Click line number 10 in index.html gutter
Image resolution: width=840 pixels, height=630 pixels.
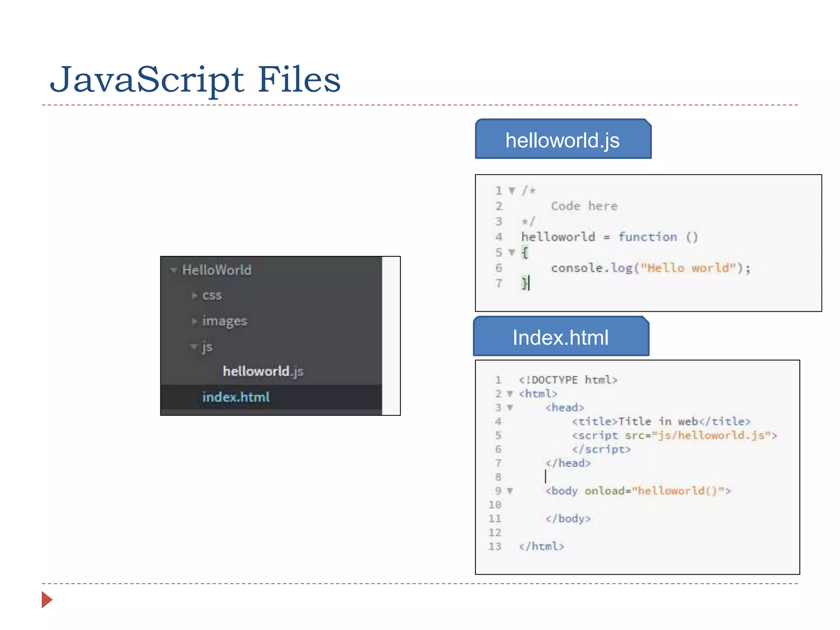click(x=495, y=505)
